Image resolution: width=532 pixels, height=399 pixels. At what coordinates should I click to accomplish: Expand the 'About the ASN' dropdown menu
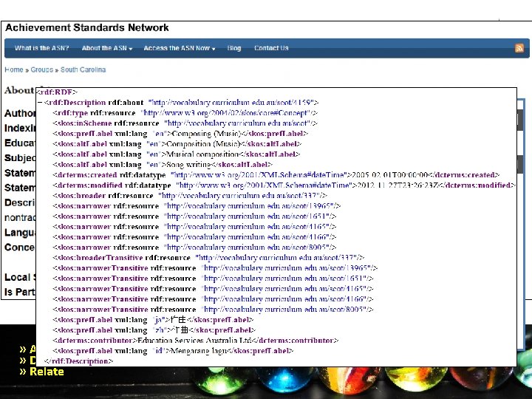[107, 48]
